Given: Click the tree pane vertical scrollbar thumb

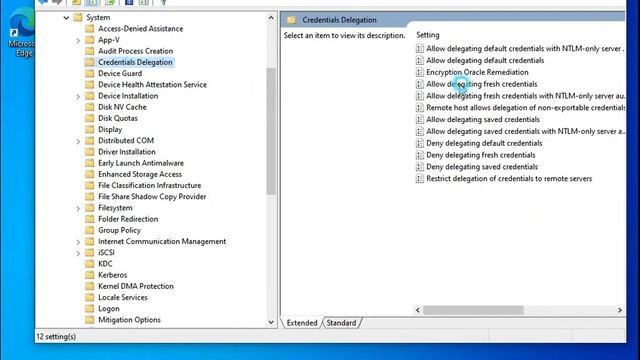Looking at the screenshot, I should coord(271,131).
